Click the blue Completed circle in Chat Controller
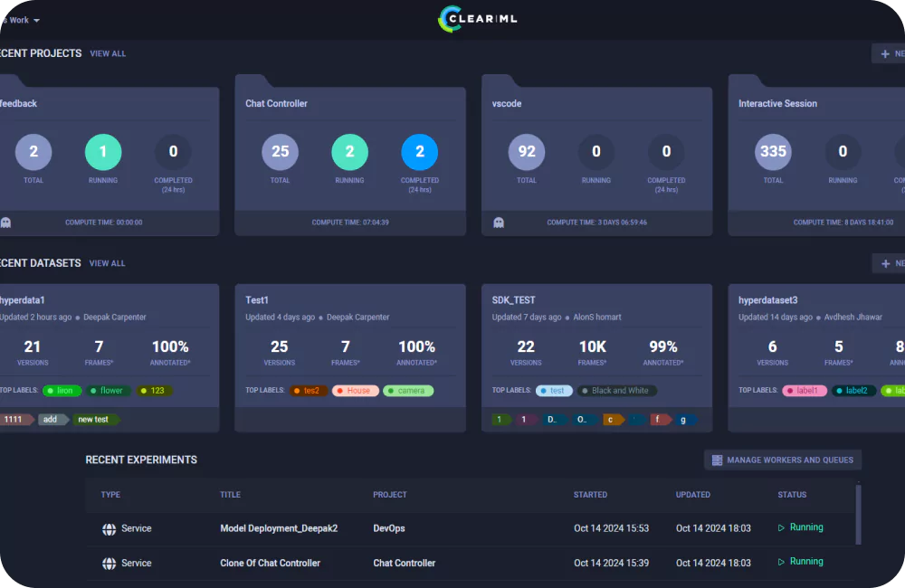This screenshot has height=588, width=905. click(x=420, y=152)
